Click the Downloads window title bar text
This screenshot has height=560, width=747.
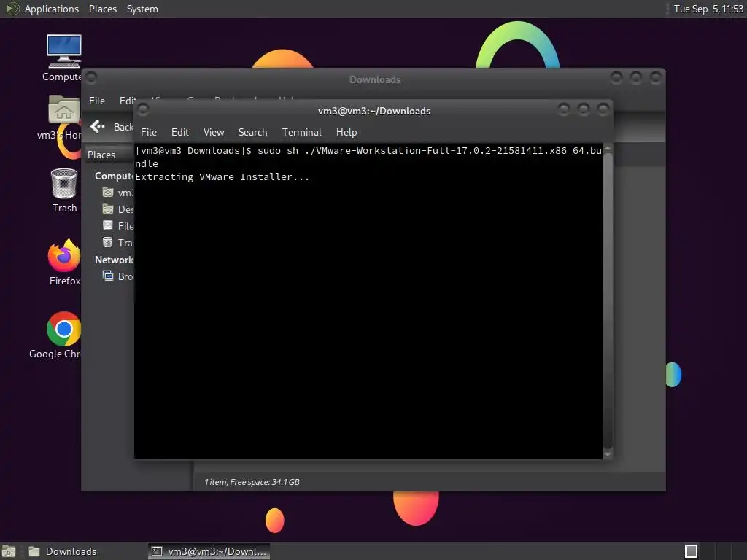(x=375, y=79)
